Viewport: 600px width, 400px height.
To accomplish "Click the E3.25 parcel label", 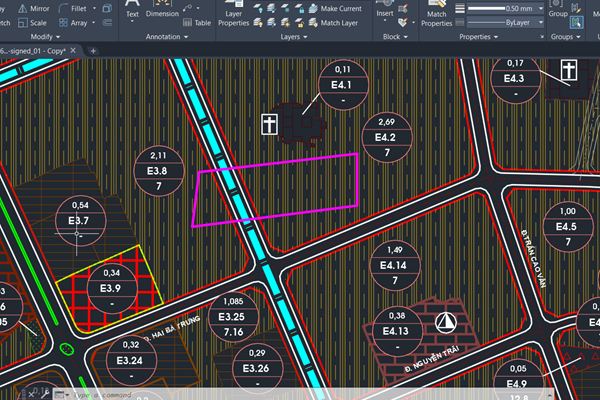I will pyautogui.click(x=233, y=317).
